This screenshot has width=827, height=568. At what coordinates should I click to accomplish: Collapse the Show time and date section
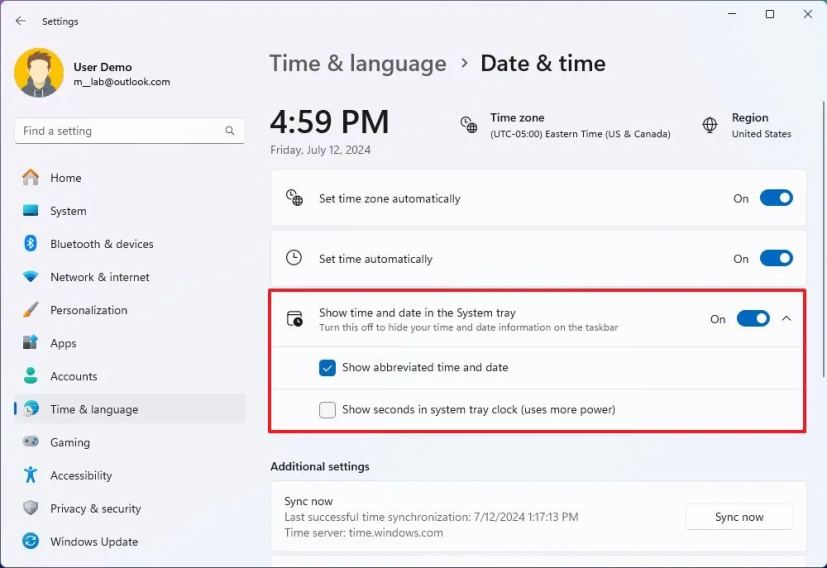point(786,319)
